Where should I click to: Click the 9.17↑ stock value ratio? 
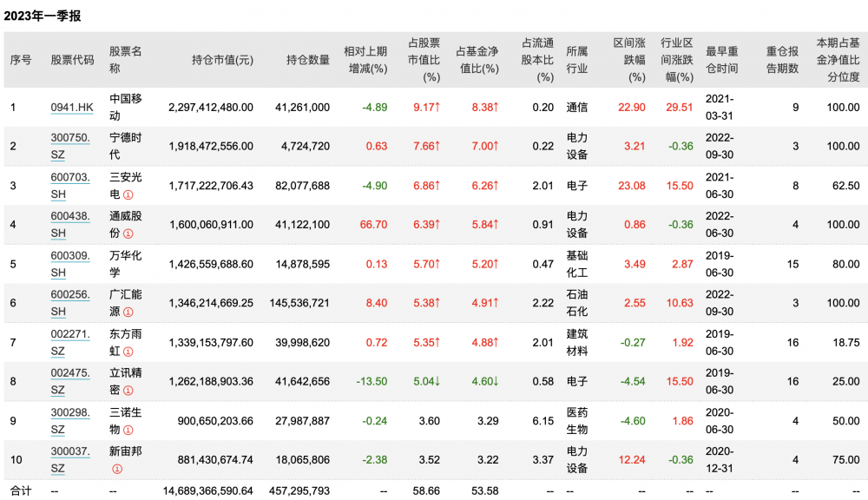(x=426, y=108)
